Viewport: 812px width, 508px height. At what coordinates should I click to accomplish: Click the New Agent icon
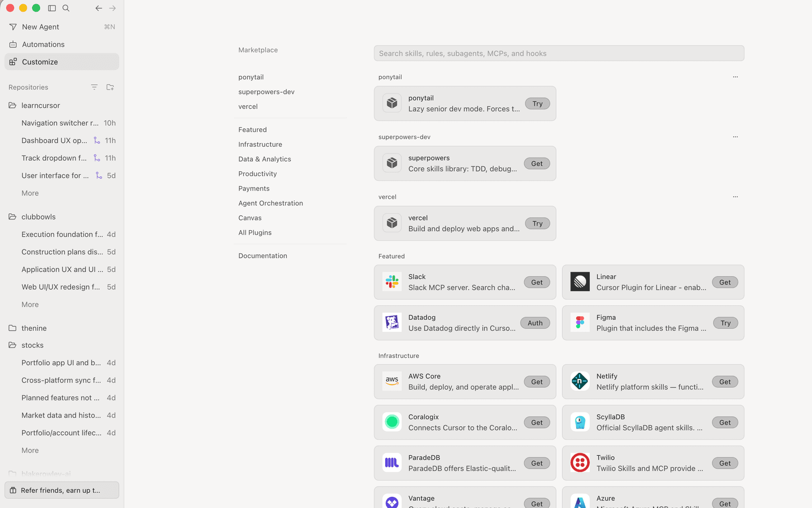13,27
